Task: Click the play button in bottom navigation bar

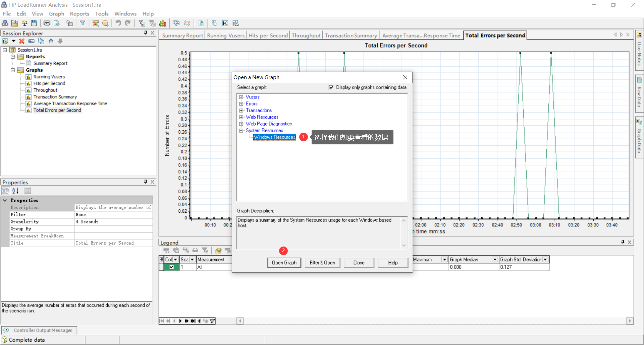Action: click(180, 321)
